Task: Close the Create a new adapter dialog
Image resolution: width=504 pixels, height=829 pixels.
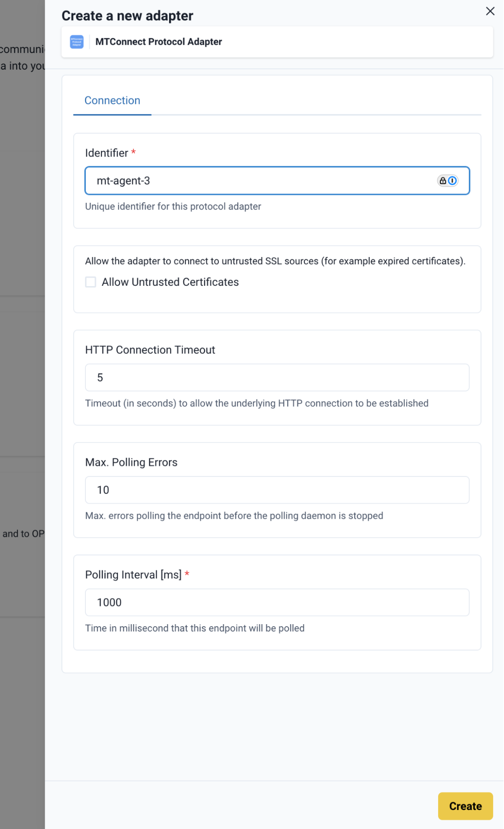Action: coord(490,11)
